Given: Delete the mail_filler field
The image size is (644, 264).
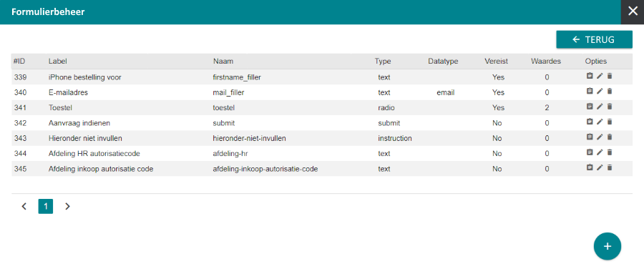Looking at the screenshot, I should tap(610, 91).
